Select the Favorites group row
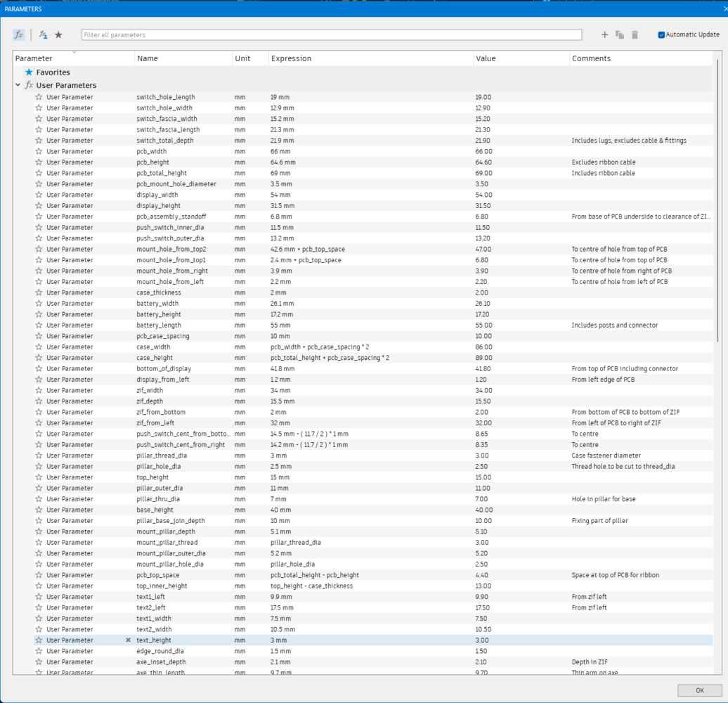This screenshot has width=728, height=703. (363, 72)
